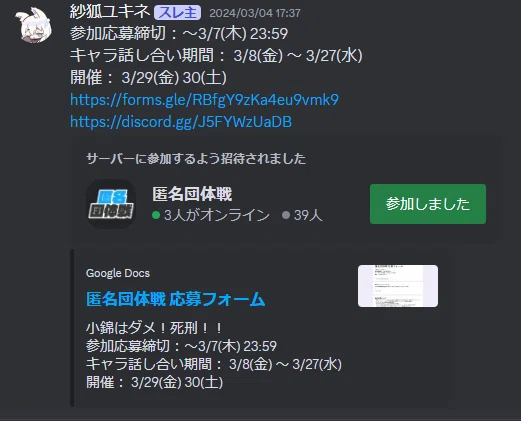Open the forms.gle/RBfgY9zKa4eu9vmk9 link
The height and width of the screenshot is (421, 521).
204,100
